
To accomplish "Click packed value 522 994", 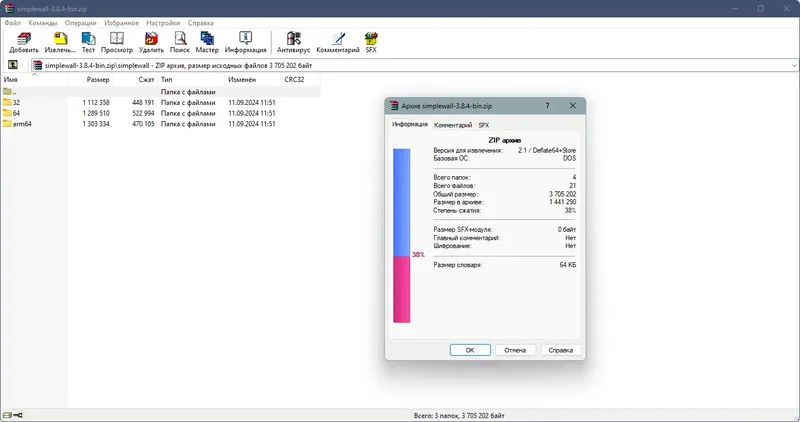I will pyautogui.click(x=143, y=113).
